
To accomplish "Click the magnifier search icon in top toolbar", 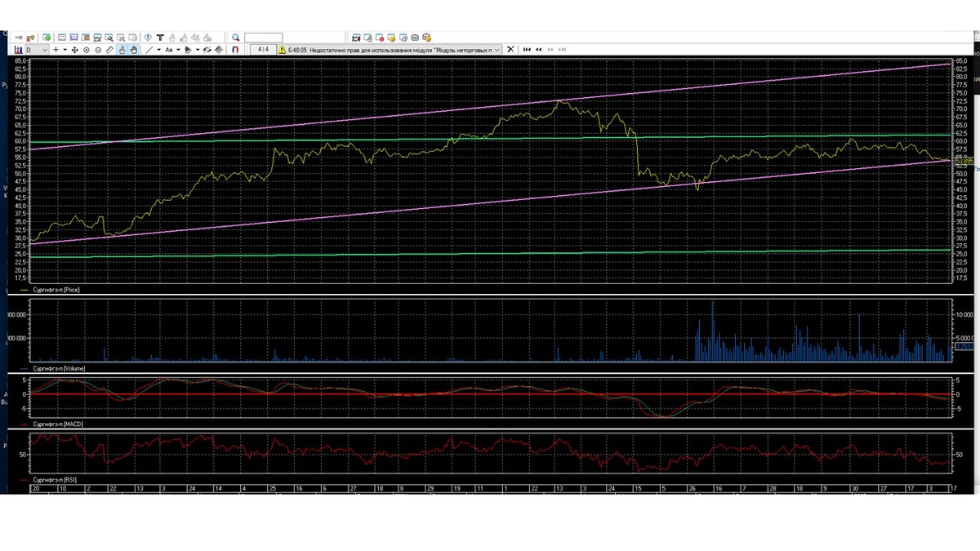I will click(235, 38).
